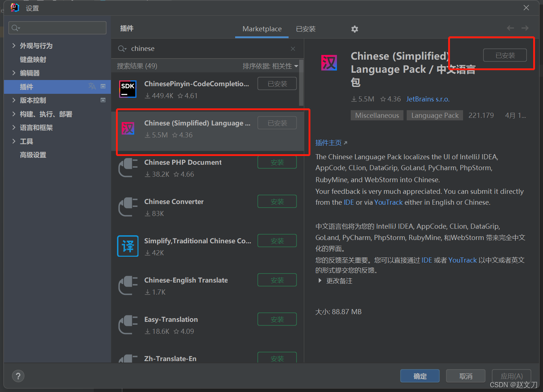Click the Chinese PHP Document plug icon
The height and width of the screenshot is (392, 543).
[128, 168]
